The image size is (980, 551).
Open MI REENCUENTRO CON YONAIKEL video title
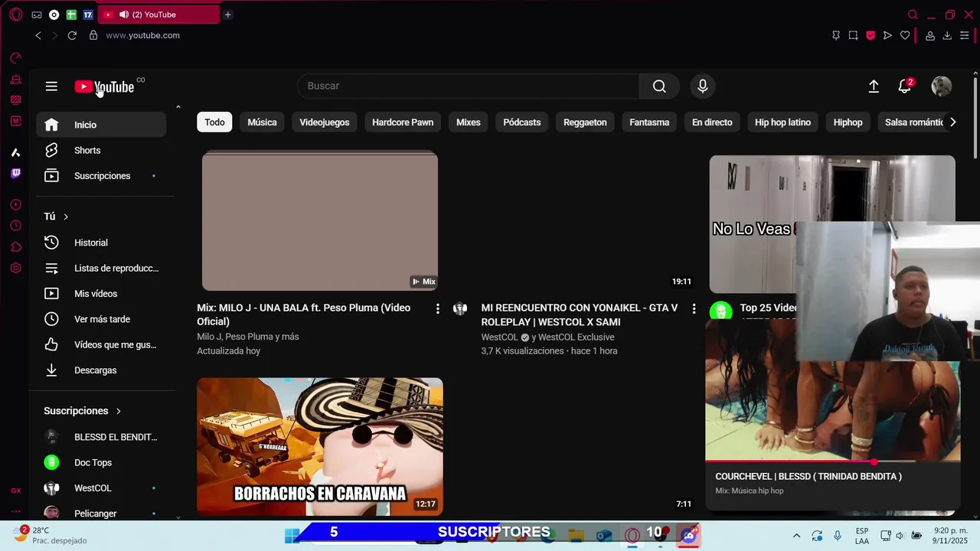click(x=580, y=315)
